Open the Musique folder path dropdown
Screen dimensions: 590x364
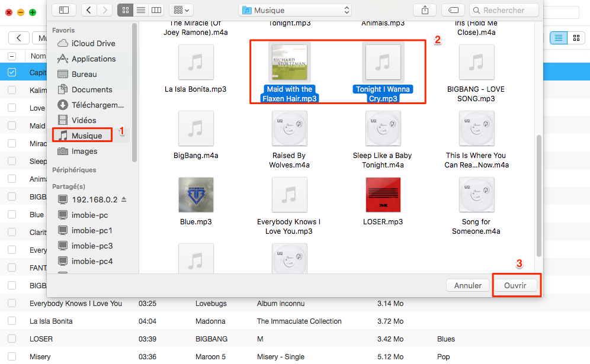[x=295, y=10]
